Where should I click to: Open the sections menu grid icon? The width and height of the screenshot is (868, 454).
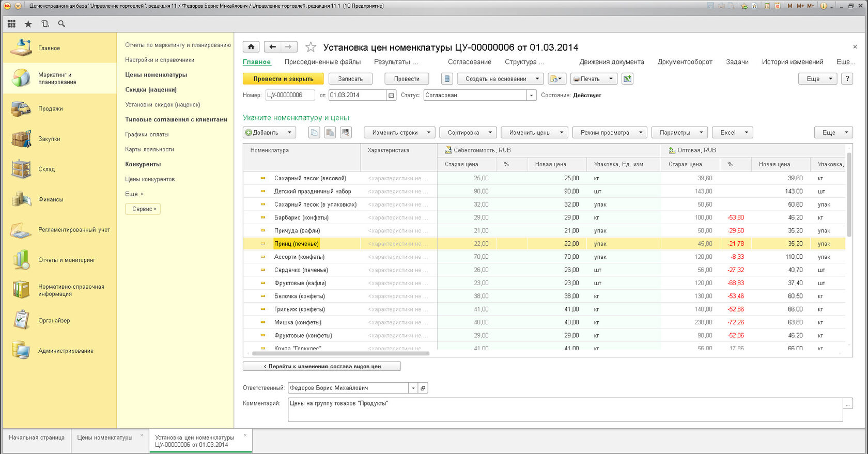tap(11, 24)
